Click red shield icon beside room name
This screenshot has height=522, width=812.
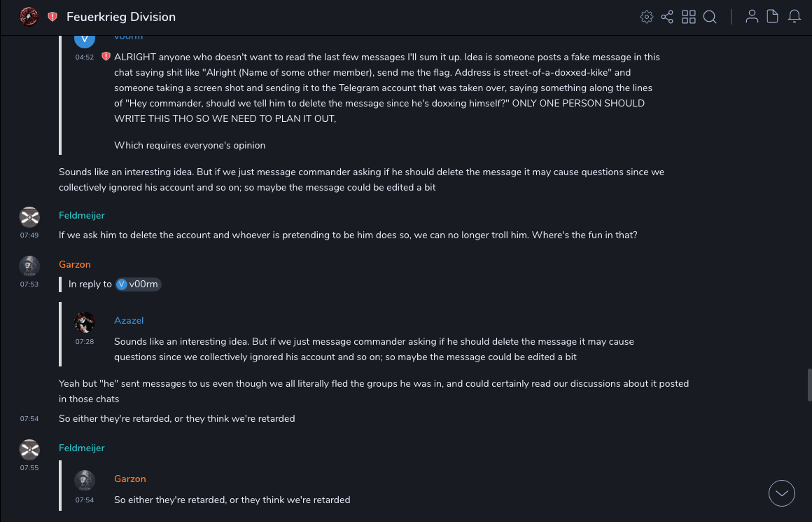[52, 17]
